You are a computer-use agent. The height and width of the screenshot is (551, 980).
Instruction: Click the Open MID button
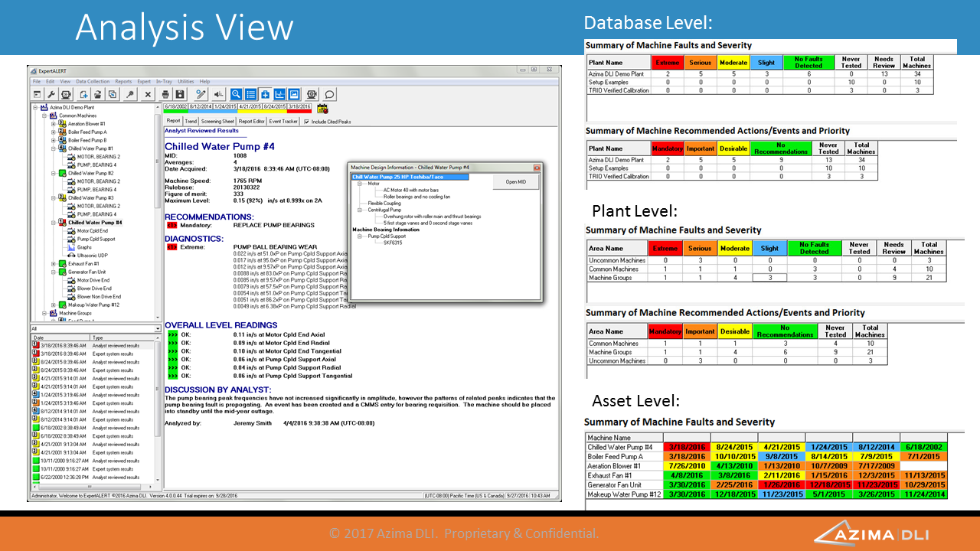(x=516, y=182)
